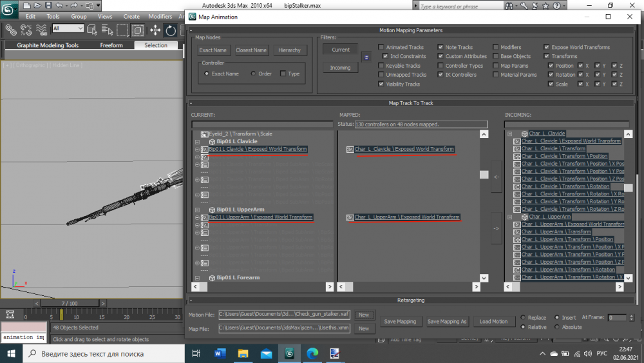Screen dimensions: 644x363
Task: Click the 7 / 100 time slider
Action: [x=69, y=303]
